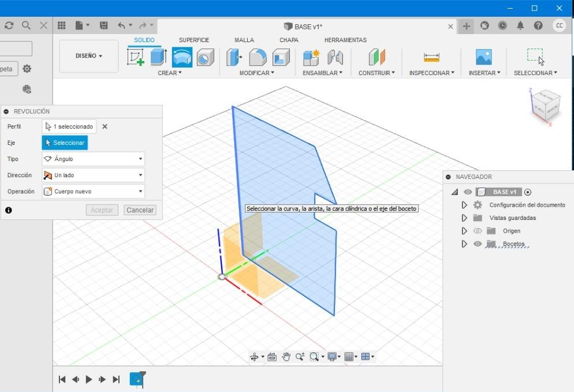574x392 pixels.
Task: Click the Orbit navigation tool
Action: click(x=254, y=357)
